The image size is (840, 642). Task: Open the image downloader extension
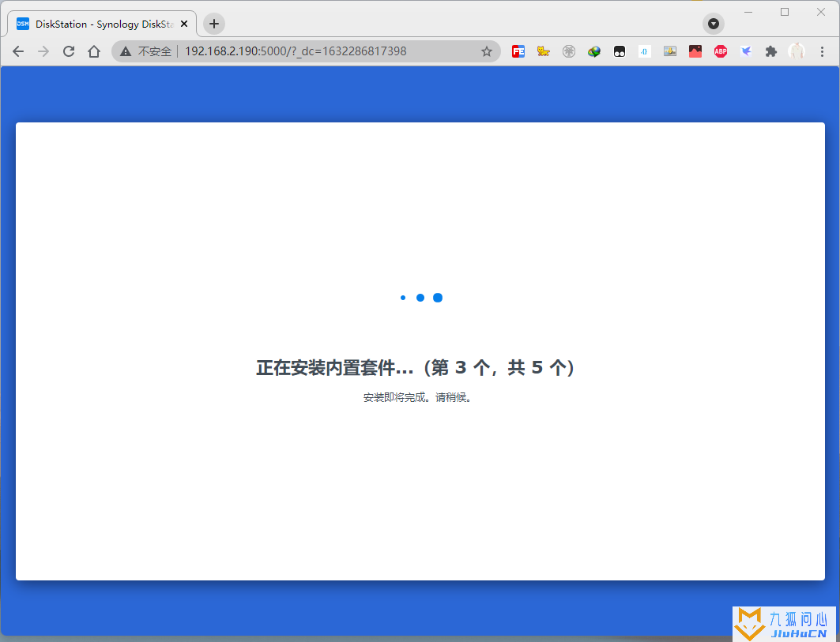pos(669,51)
